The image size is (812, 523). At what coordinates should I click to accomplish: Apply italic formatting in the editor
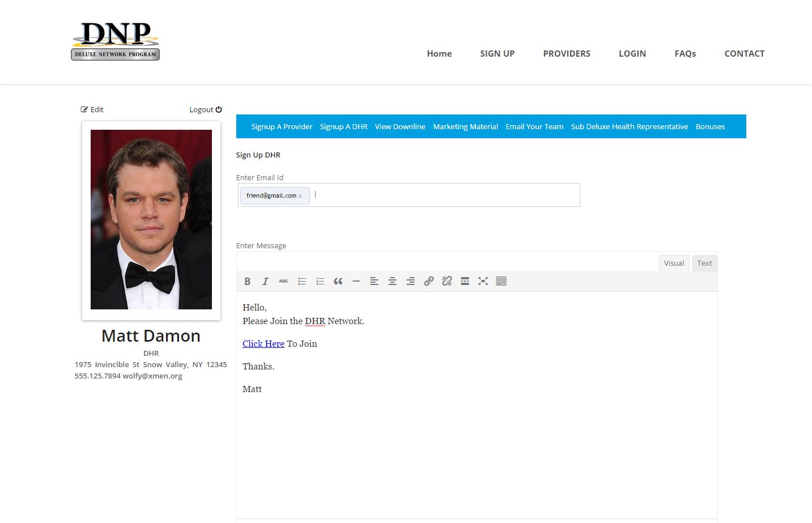[x=265, y=281]
